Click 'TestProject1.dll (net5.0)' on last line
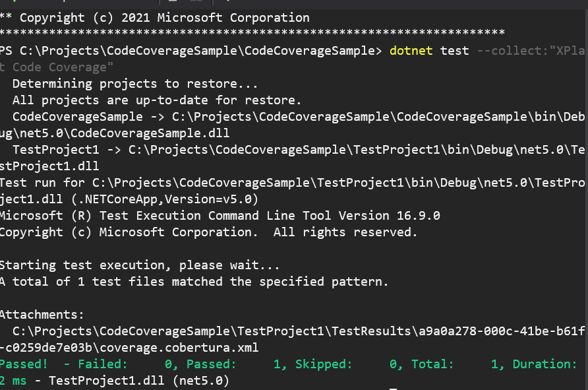Image resolution: width=588 pixels, height=390 pixels. [x=138, y=381]
